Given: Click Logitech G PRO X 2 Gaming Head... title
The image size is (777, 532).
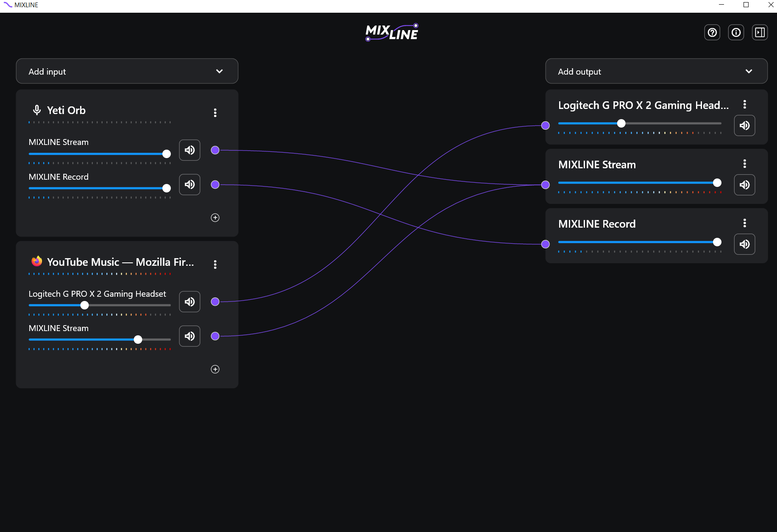Looking at the screenshot, I should coord(643,105).
